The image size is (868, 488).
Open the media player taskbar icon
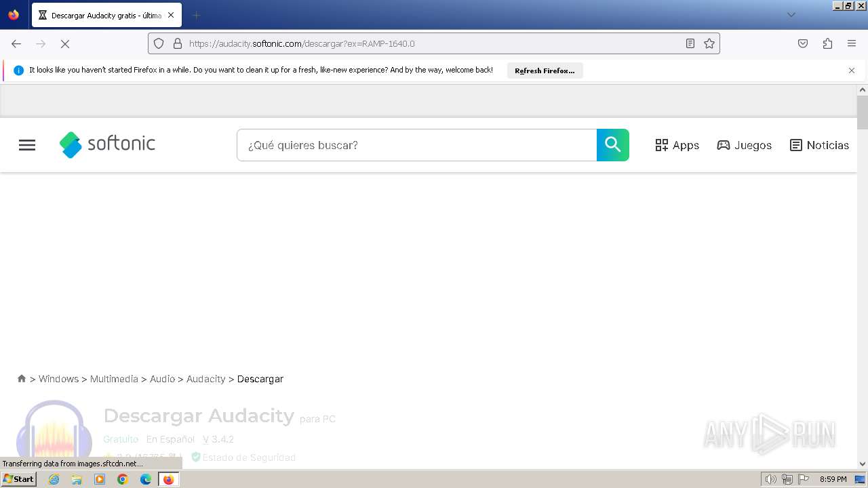pyautogui.click(x=100, y=479)
